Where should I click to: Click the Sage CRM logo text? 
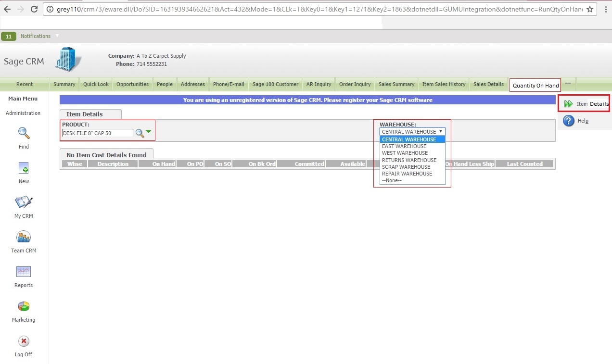pyautogui.click(x=24, y=61)
